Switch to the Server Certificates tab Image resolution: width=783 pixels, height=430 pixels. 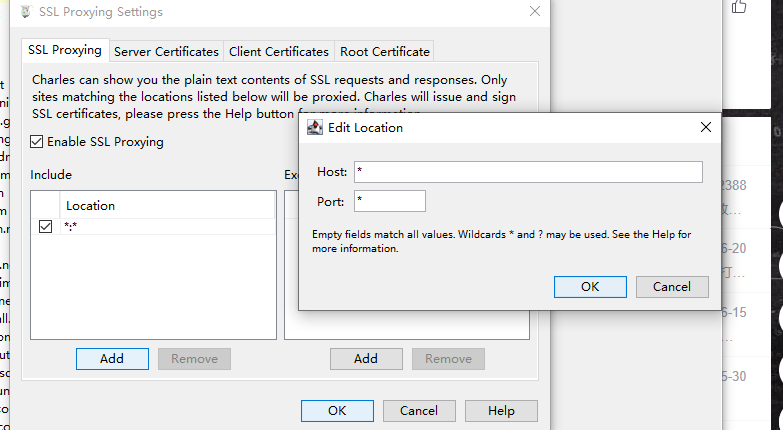166,51
